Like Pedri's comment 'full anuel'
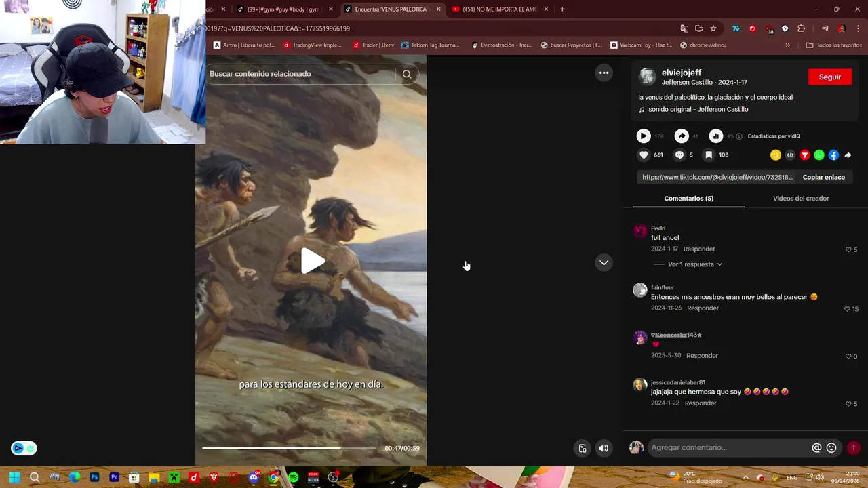The height and width of the screenshot is (488, 868). click(848, 250)
